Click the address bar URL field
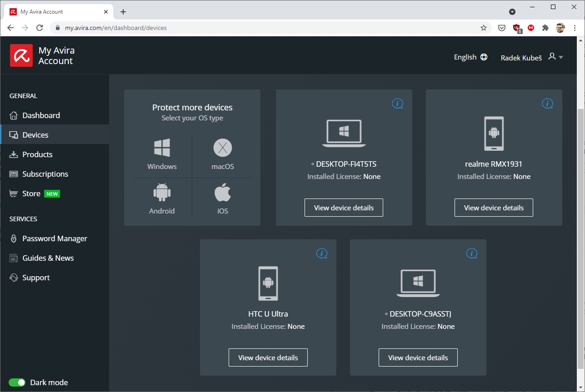The width and height of the screenshot is (585, 392). [x=271, y=28]
